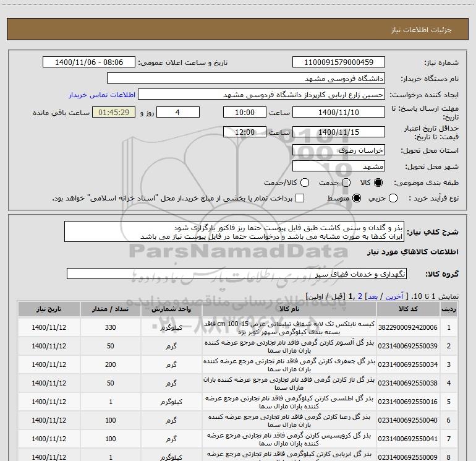The height and width of the screenshot is (461, 476).
Task: Click the کیسه نایلکس item name in row 1
Action: pyautogui.click(x=289, y=328)
